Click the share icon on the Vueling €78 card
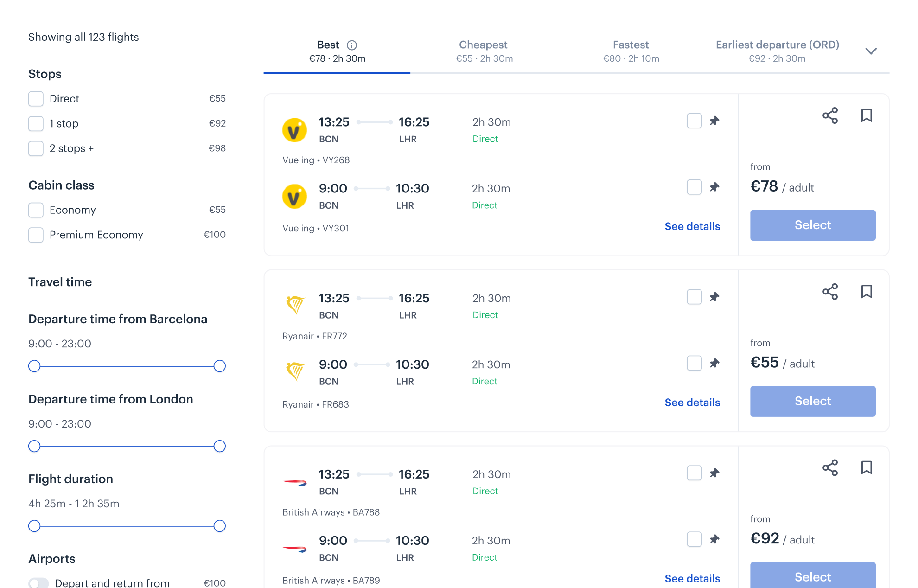The height and width of the screenshot is (588, 918). [830, 115]
